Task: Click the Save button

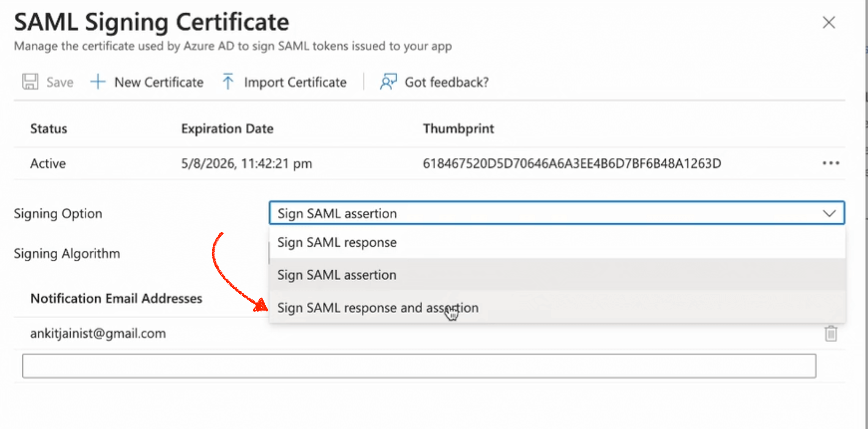Action: 59,81
